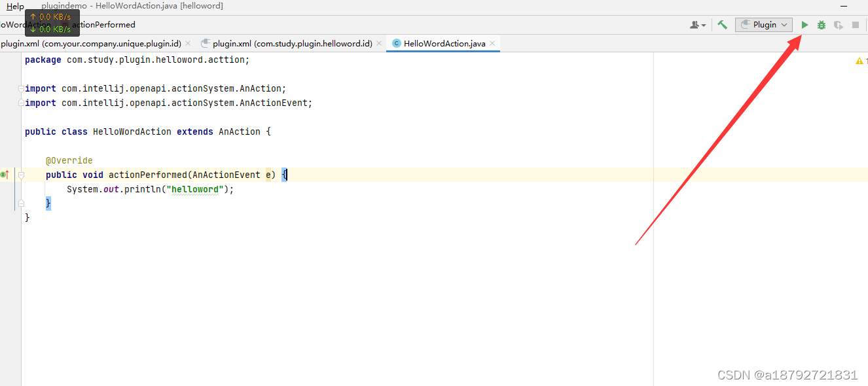Click System.out.println in the method body

pyautogui.click(x=114, y=189)
